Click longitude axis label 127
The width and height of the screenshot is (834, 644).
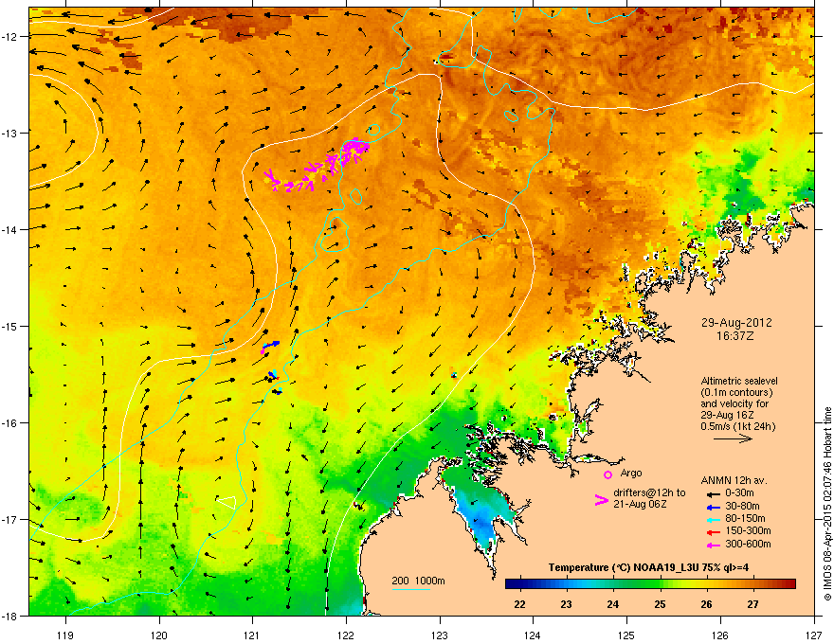coord(814,635)
